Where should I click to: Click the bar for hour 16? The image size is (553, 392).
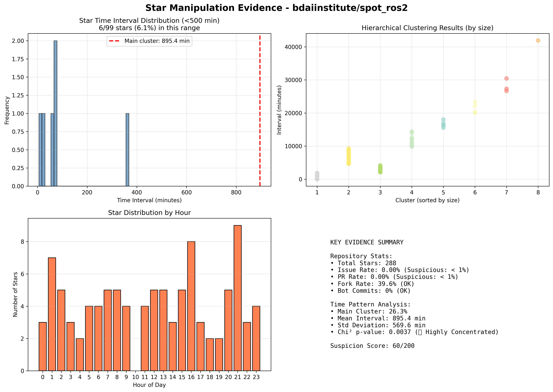click(191, 306)
